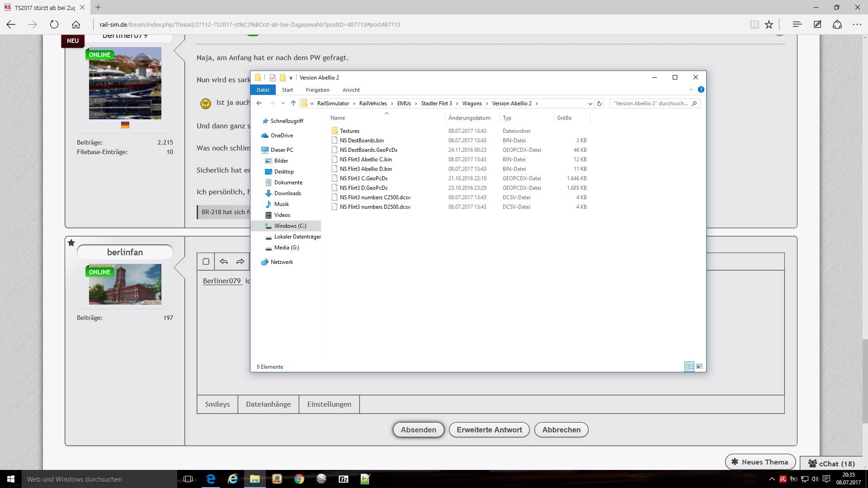
Task: Expand the Explorer ribbon chevron
Action: tap(691, 89)
